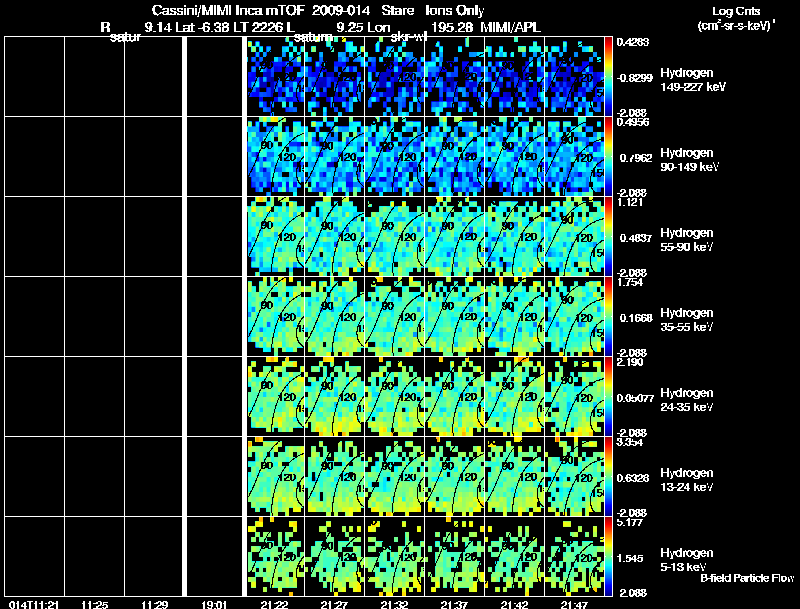Click the '0.4283' color scale maximum

point(633,42)
